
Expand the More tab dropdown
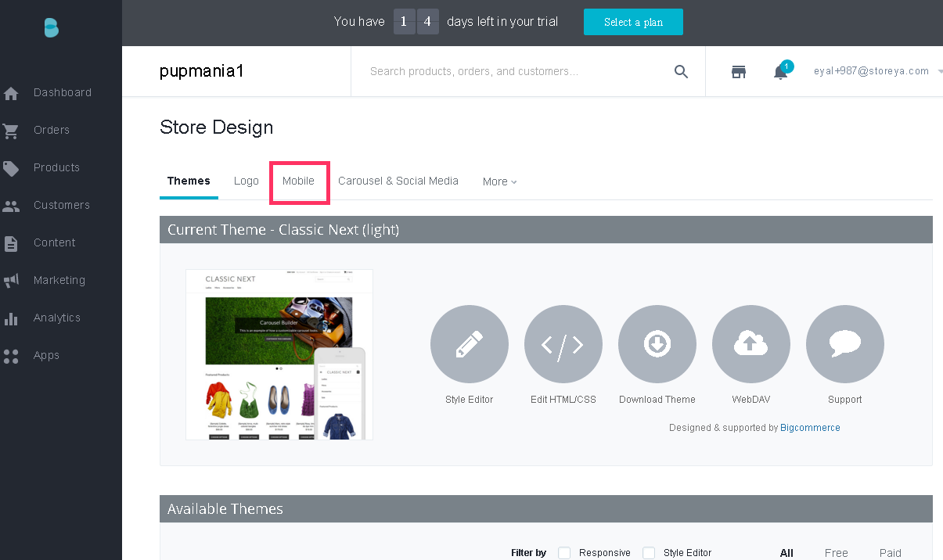(499, 181)
